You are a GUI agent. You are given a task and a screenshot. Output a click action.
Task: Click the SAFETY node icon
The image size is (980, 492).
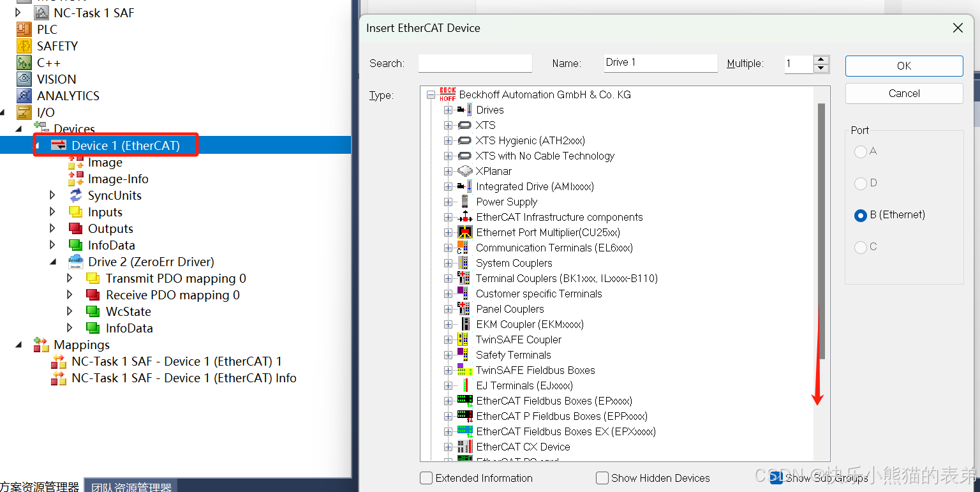[24, 46]
